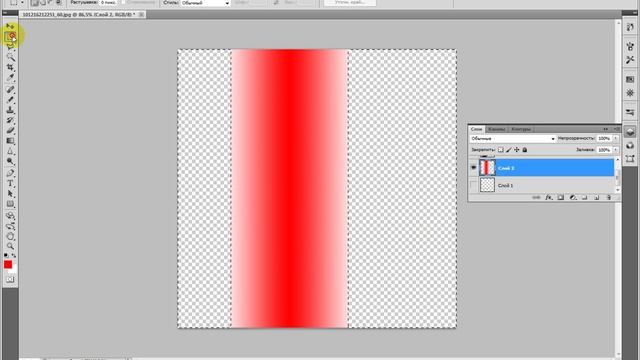The image size is (640, 360).
Task: Open the Стиль dropdown in options bar
Action: pos(205,3)
